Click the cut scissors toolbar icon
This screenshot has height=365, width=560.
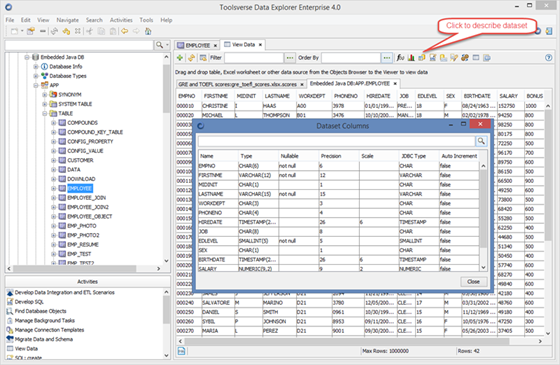pos(89,31)
